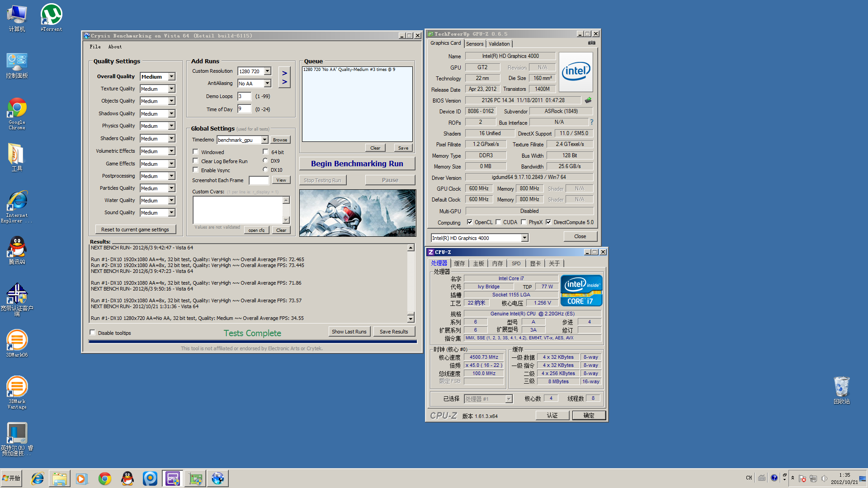The height and width of the screenshot is (488, 868).
Task: Open the Custom Resolution dropdown
Action: point(268,71)
